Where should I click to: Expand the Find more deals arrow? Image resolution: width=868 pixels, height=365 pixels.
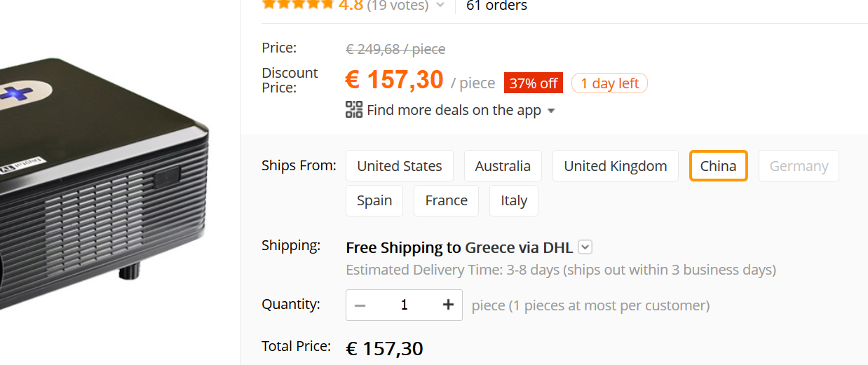point(551,111)
